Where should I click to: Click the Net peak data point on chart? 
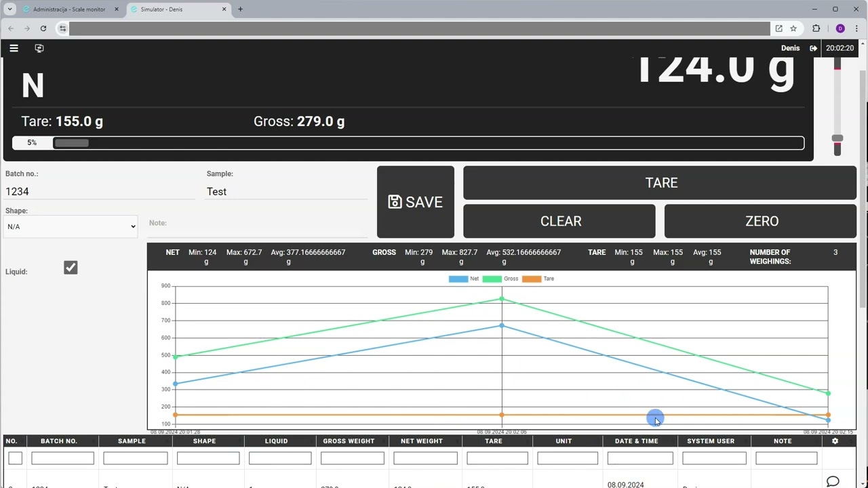tap(502, 325)
